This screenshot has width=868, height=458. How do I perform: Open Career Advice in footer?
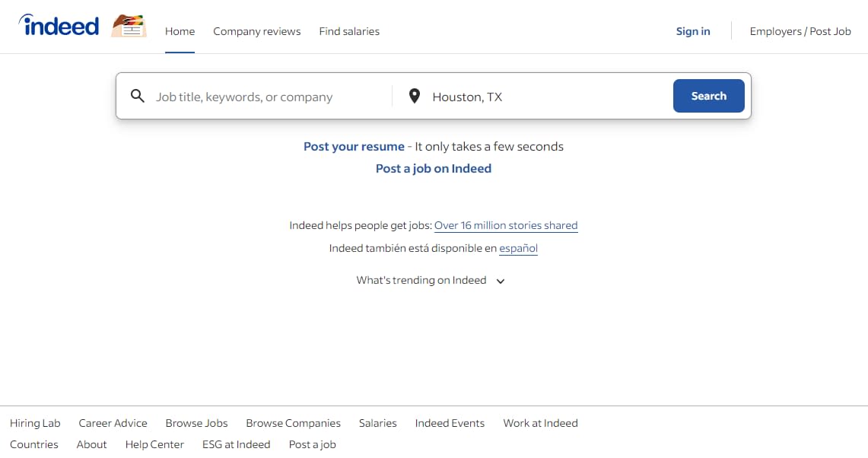coord(113,423)
